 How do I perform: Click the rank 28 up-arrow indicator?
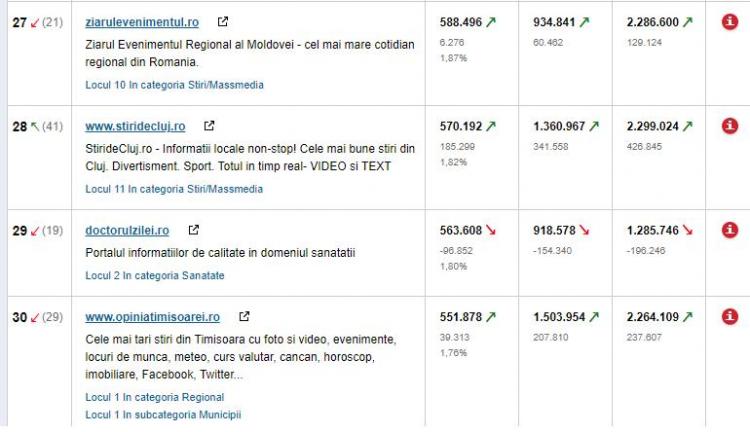click(35, 126)
